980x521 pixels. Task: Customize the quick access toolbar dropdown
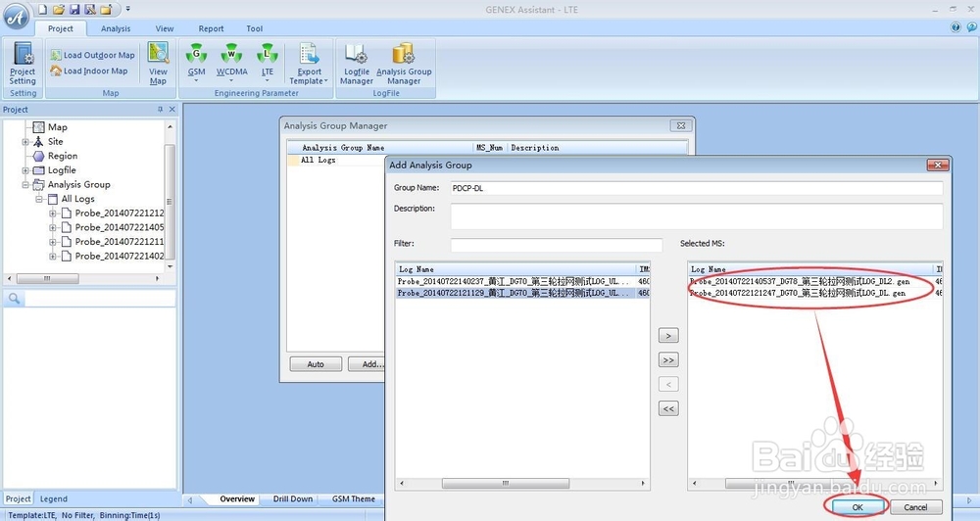(x=127, y=10)
